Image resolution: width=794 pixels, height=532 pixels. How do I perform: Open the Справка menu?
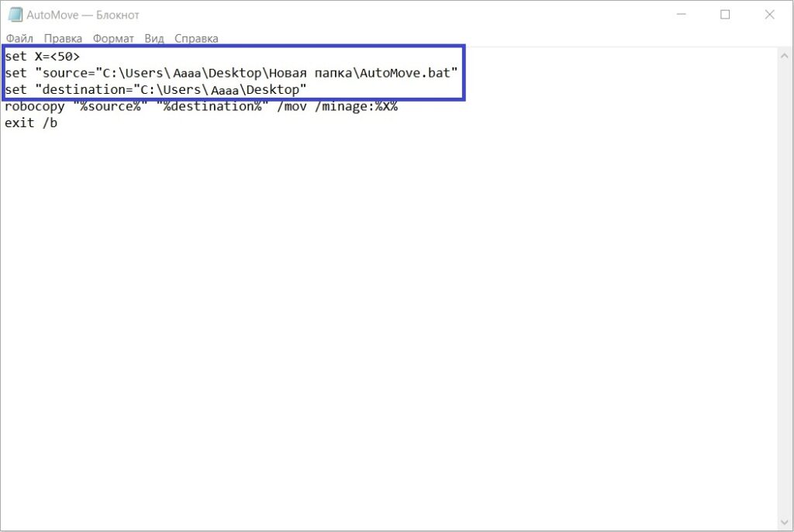click(196, 39)
